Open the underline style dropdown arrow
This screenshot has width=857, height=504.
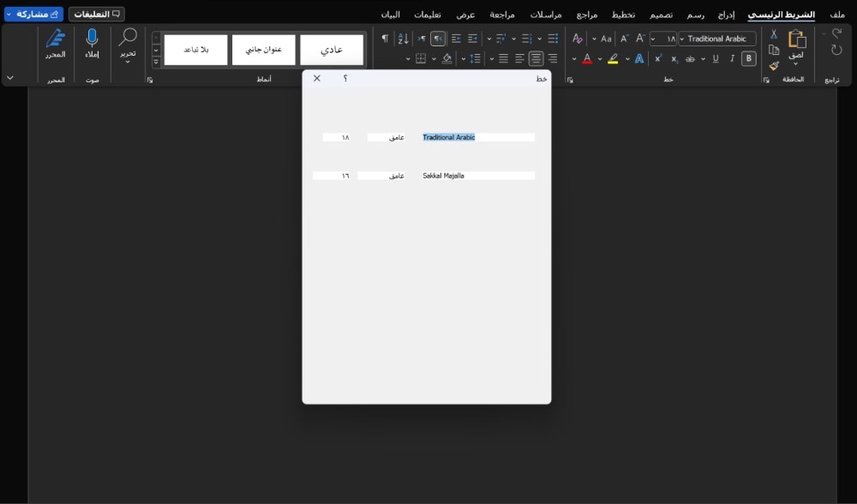pos(703,59)
